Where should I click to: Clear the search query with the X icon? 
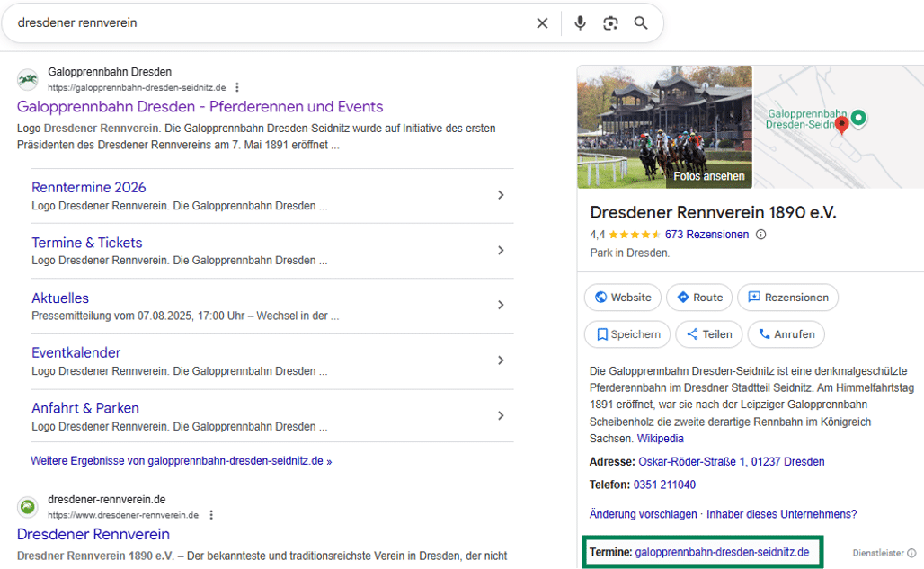(x=542, y=23)
